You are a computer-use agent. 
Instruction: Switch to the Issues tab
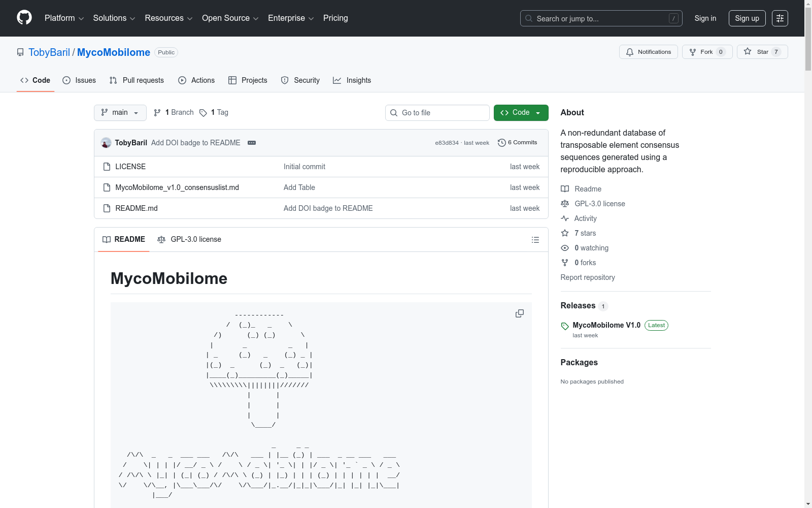79,80
